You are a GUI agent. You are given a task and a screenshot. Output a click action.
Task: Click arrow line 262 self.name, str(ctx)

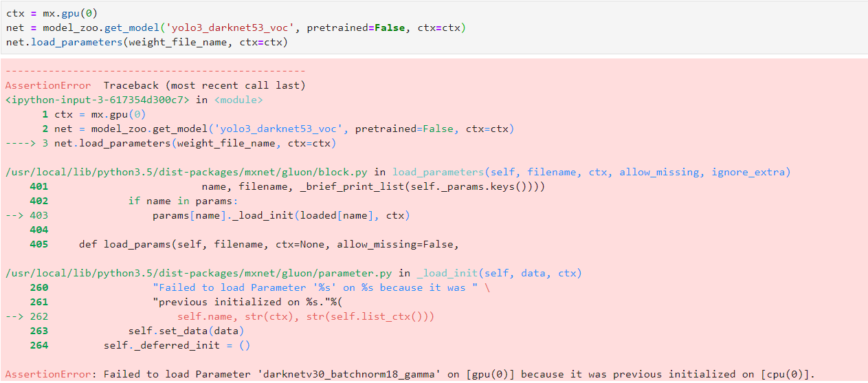click(x=220, y=316)
